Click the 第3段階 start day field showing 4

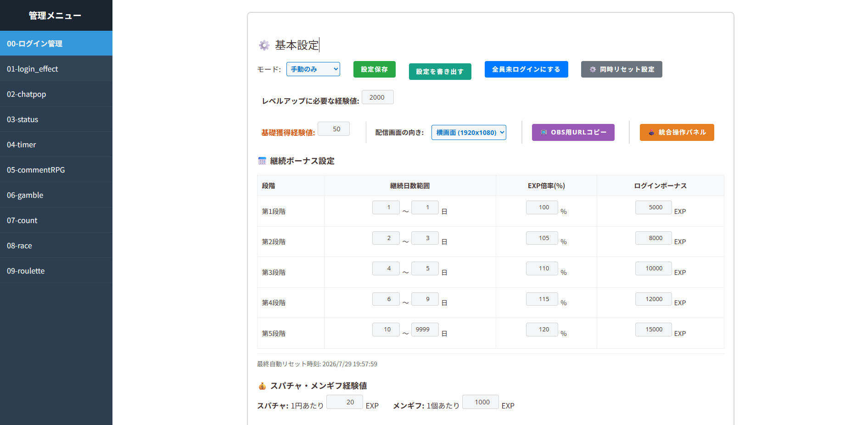pos(386,268)
